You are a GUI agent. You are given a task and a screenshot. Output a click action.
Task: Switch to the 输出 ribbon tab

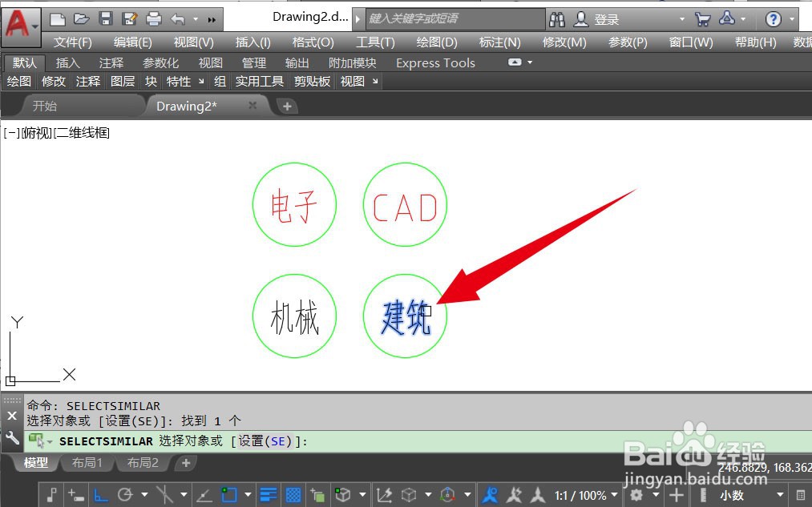click(297, 63)
